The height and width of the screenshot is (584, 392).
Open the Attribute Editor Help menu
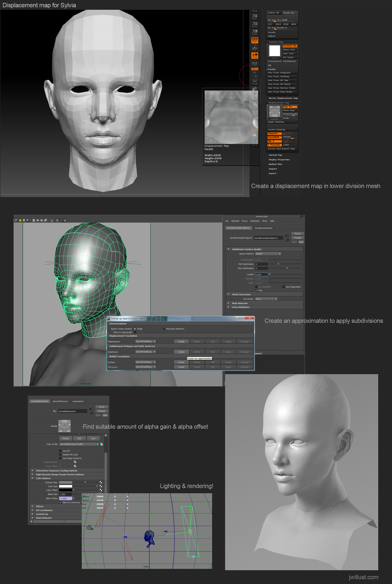coord(272,221)
